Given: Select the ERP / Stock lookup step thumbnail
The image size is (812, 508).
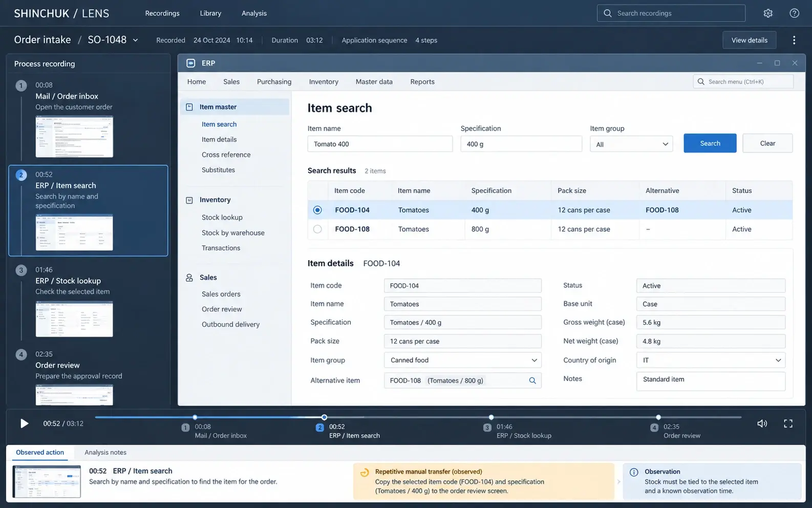Looking at the screenshot, I should click(74, 319).
